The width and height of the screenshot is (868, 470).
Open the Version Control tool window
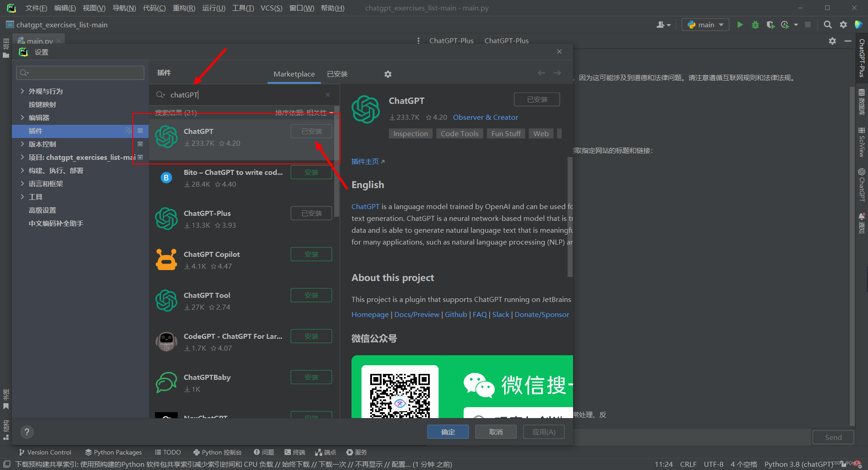point(45,452)
